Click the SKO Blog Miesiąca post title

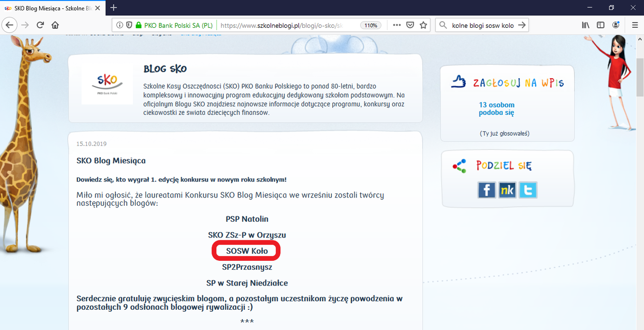(x=111, y=161)
